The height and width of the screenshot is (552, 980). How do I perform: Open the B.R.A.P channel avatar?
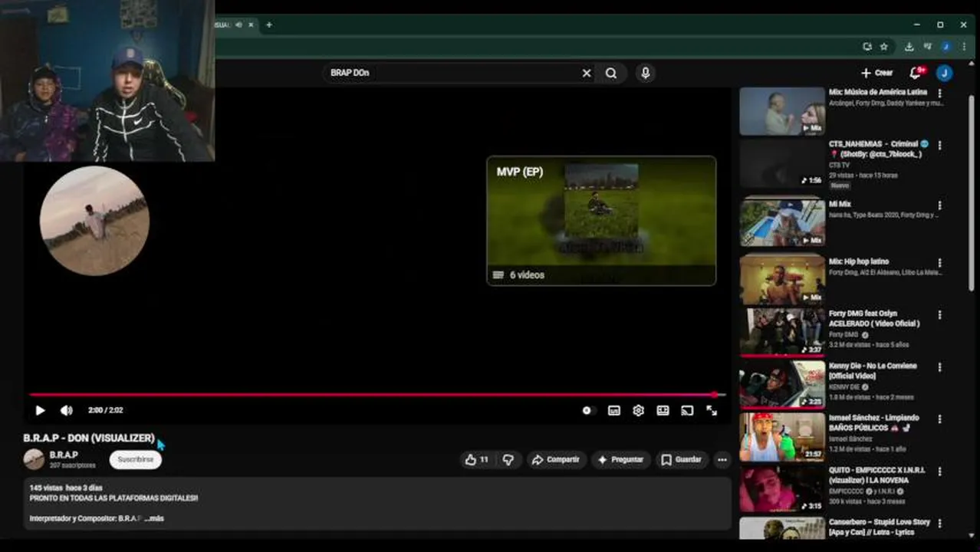tap(34, 459)
